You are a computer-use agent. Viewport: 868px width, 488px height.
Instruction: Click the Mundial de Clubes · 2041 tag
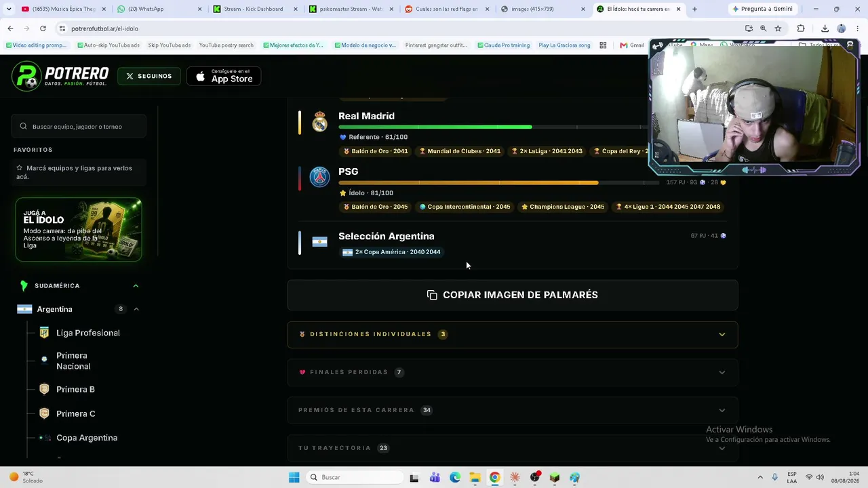[460, 151]
